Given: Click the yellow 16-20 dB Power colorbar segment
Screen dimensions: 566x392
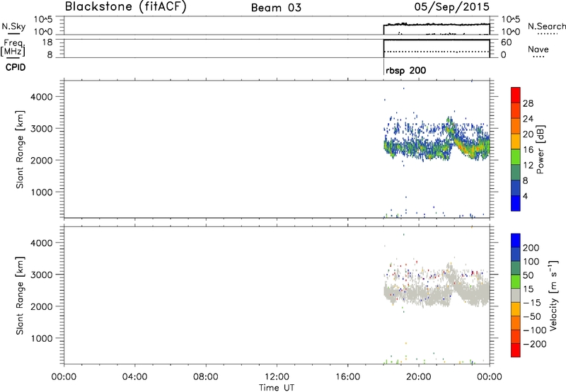Looking at the screenshot, I should (516, 141).
